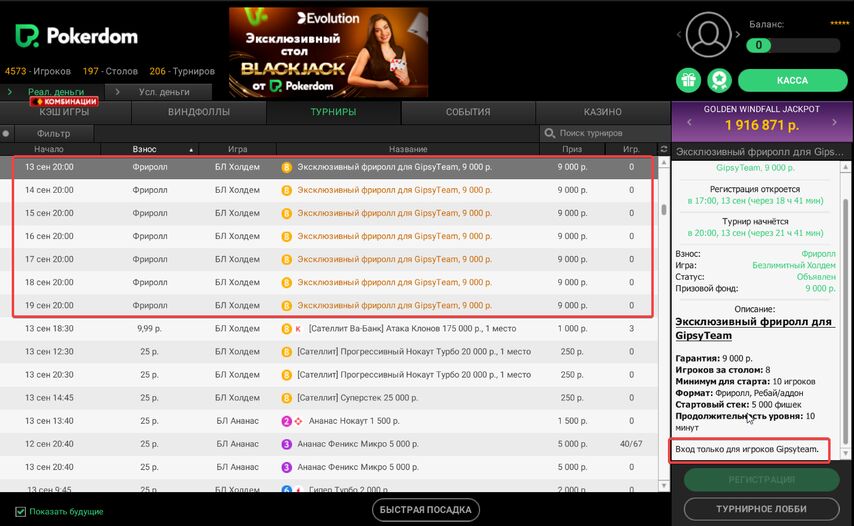
Task: Open the КЭШ ИГРЫ tab
Action: [x=64, y=112]
